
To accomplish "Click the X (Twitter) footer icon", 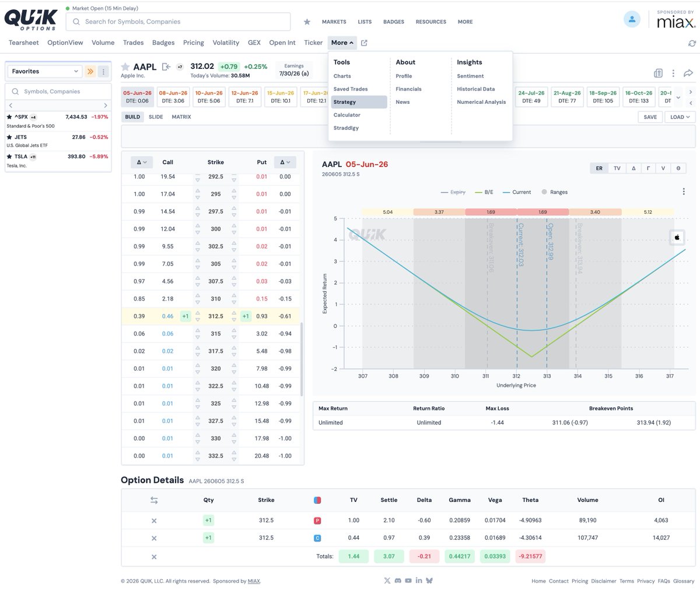I will point(387,580).
